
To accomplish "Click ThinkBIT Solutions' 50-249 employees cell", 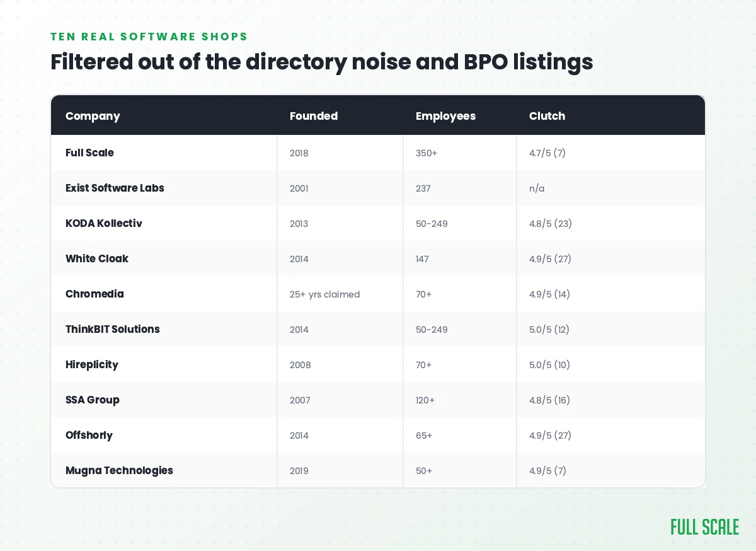I will click(432, 329).
